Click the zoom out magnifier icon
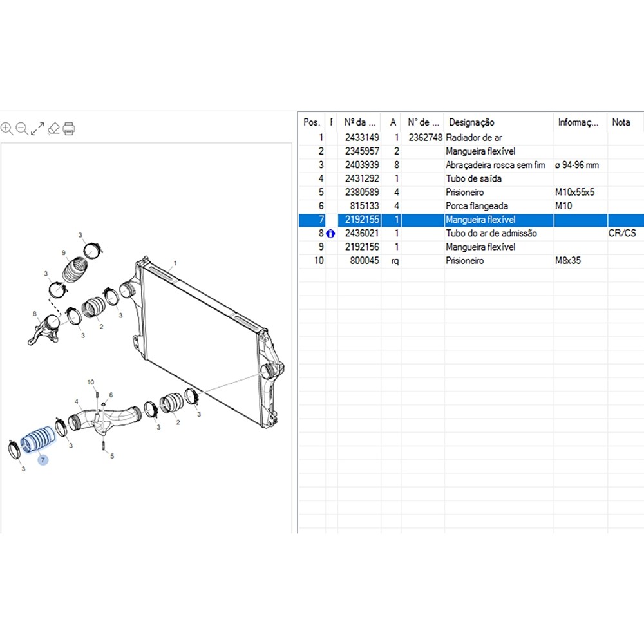 pos(22,129)
